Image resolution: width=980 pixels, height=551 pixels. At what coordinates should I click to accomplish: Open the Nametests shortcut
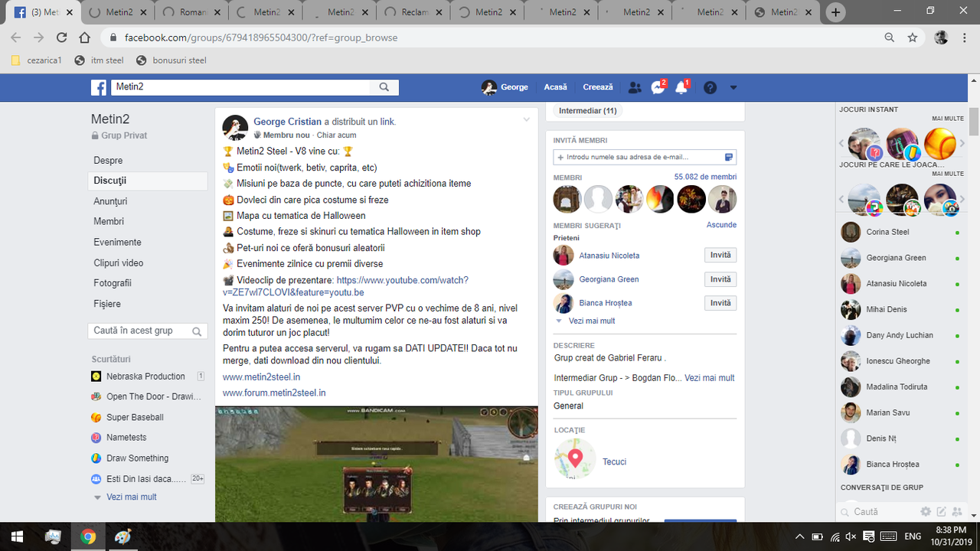(x=119, y=438)
